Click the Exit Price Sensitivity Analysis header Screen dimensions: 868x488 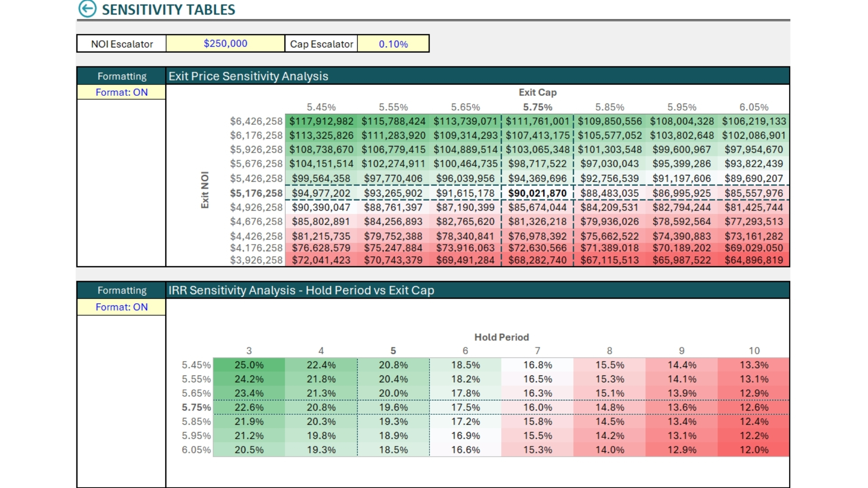tap(248, 76)
